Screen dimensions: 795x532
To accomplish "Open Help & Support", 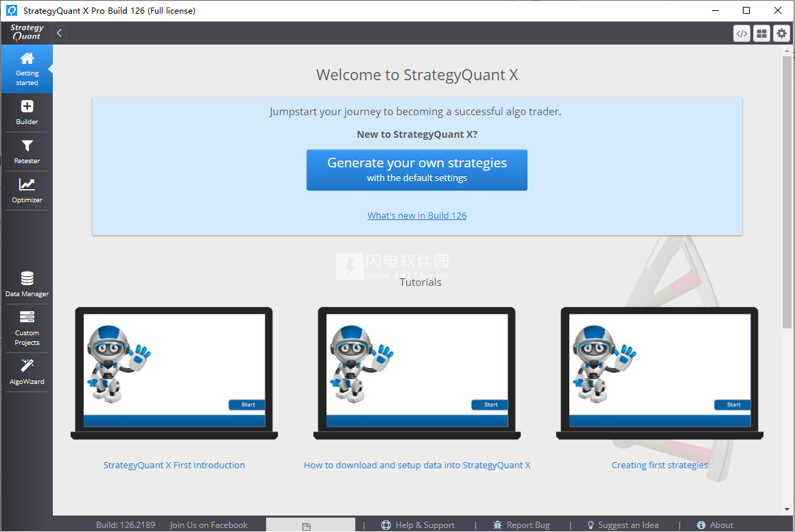I will [x=418, y=525].
